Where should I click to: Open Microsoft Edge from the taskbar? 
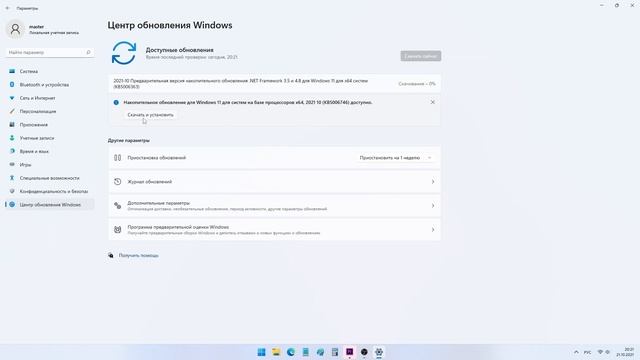[x=291, y=352]
